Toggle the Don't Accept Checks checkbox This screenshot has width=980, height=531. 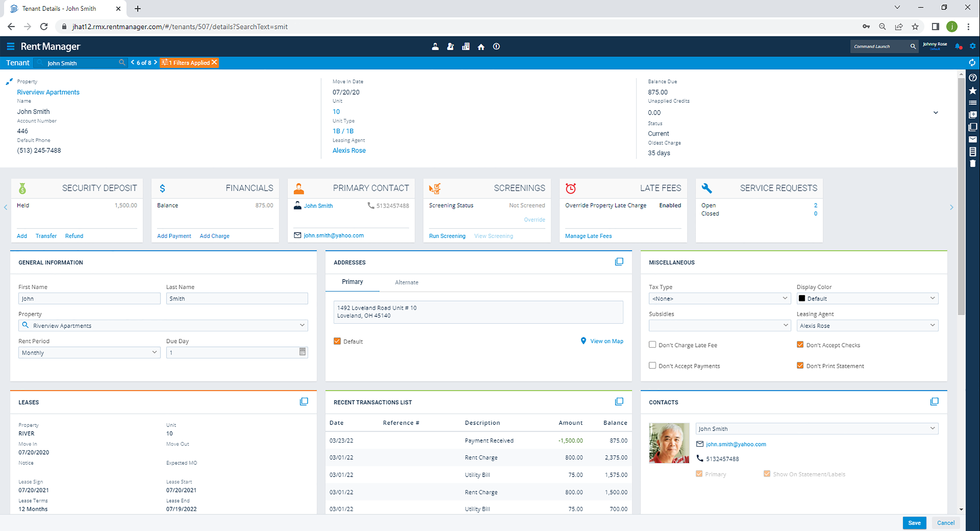point(800,345)
